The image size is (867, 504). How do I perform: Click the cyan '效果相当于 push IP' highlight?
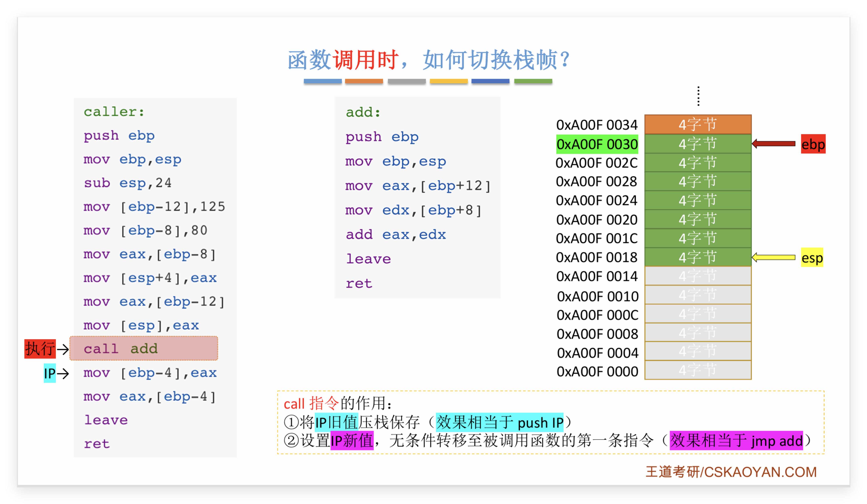(500, 422)
